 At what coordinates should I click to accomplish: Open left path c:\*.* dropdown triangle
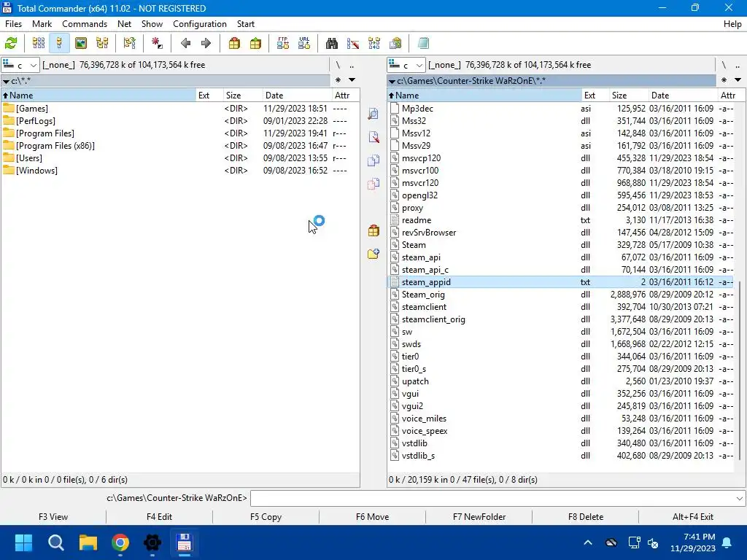[x=6, y=82]
